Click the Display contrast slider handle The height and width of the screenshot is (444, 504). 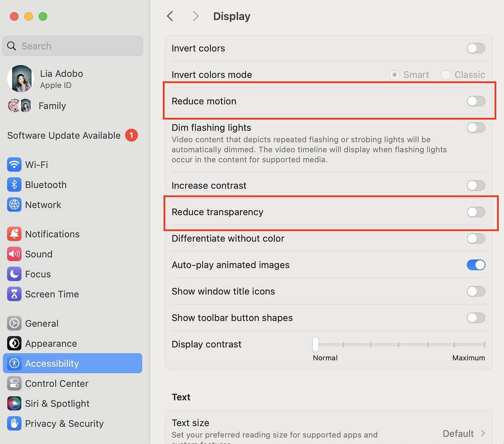[315, 344]
